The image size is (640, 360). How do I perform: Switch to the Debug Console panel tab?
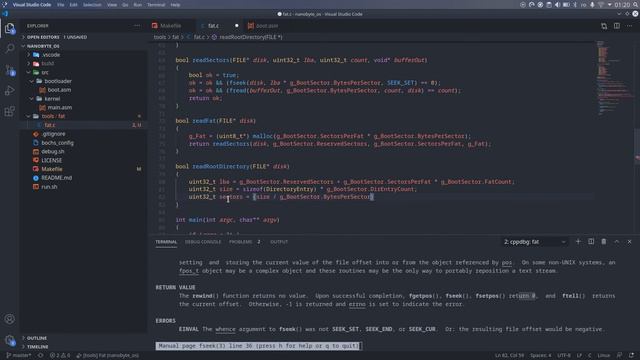point(203,242)
